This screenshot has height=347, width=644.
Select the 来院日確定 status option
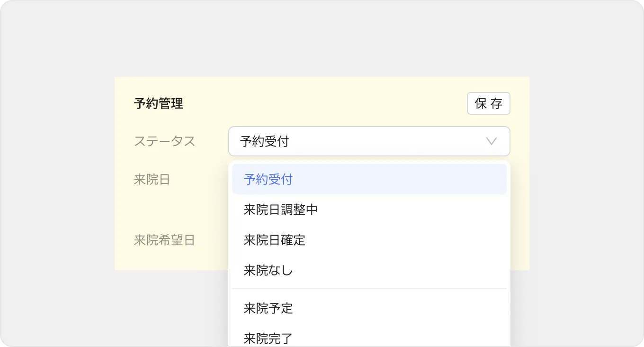coord(274,240)
